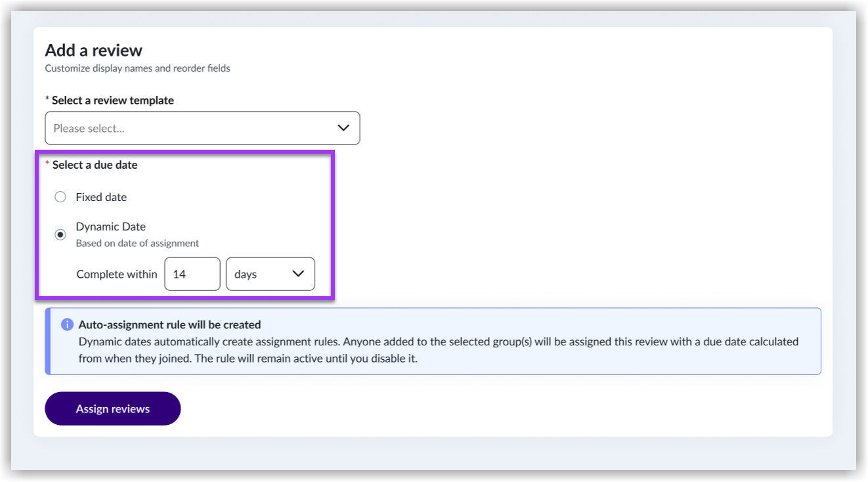The height and width of the screenshot is (482, 868).
Task: Click the 'Select a review template' field label
Action: pos(113,100)
